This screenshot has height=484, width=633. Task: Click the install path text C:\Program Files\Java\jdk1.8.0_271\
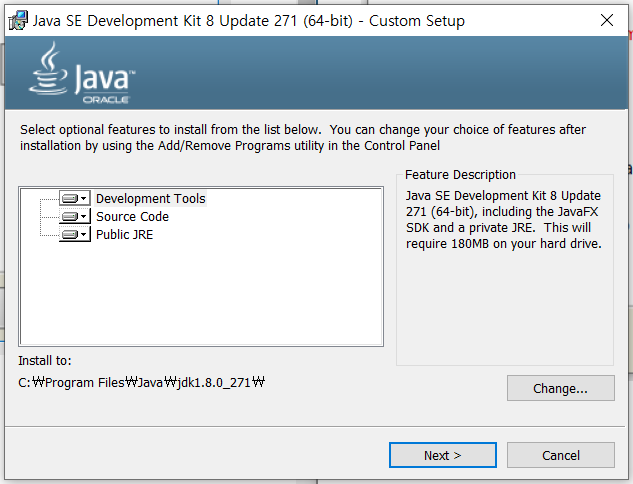click(x=141, y=382)
